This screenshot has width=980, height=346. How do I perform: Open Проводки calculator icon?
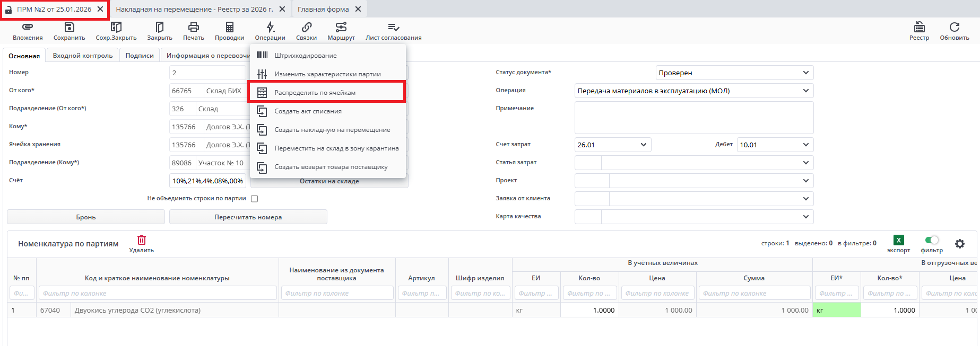229,27
